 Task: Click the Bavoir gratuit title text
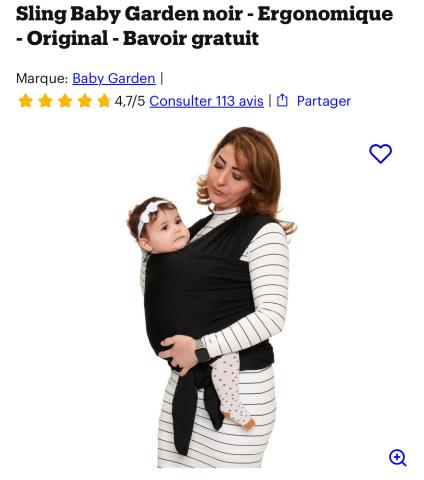[x=191, y=39]
